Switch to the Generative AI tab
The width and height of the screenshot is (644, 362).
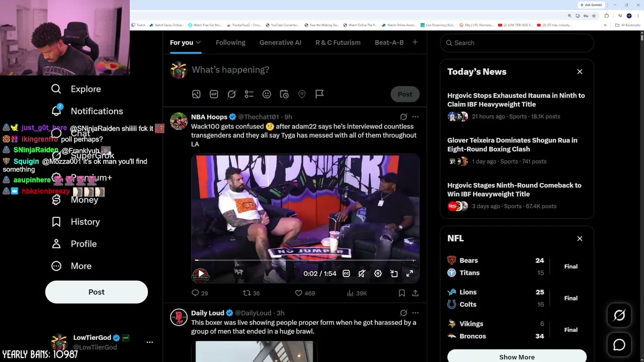pyautogui.click(x=280, y=43)
